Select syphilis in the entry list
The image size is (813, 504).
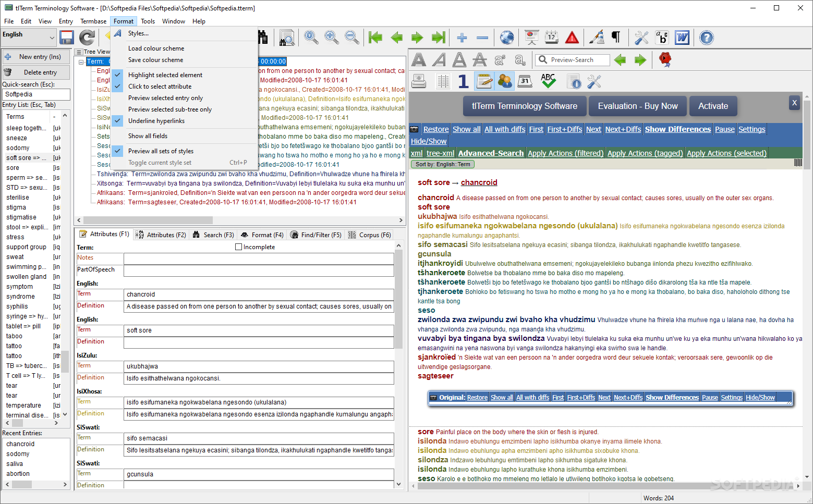[17, 306]
